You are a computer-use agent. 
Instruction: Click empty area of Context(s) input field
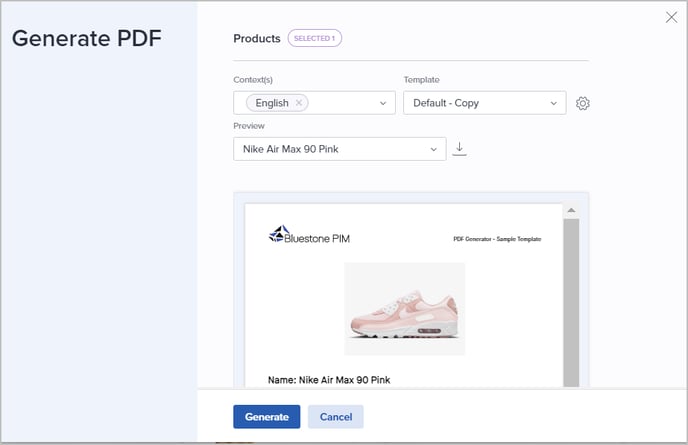point(343,103)
